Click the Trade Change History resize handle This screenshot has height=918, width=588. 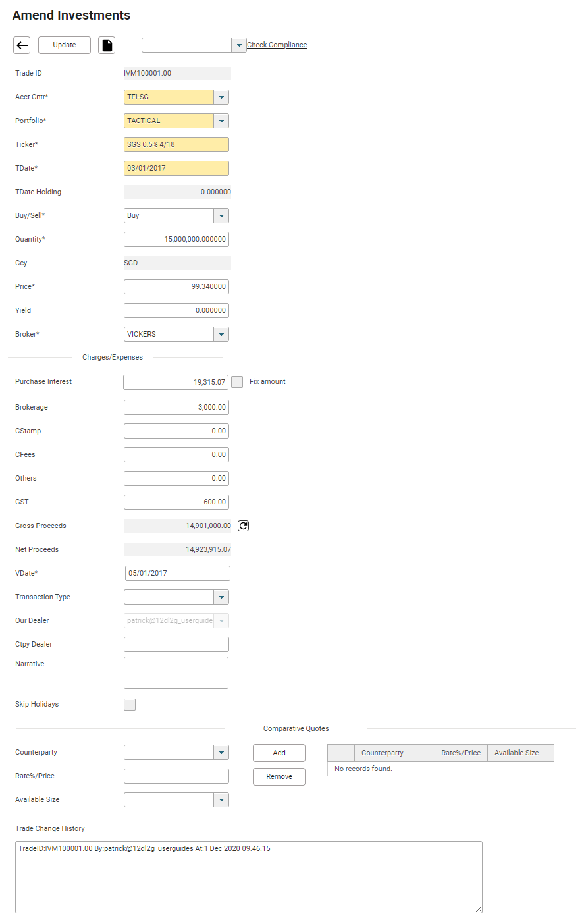(479, 909)
